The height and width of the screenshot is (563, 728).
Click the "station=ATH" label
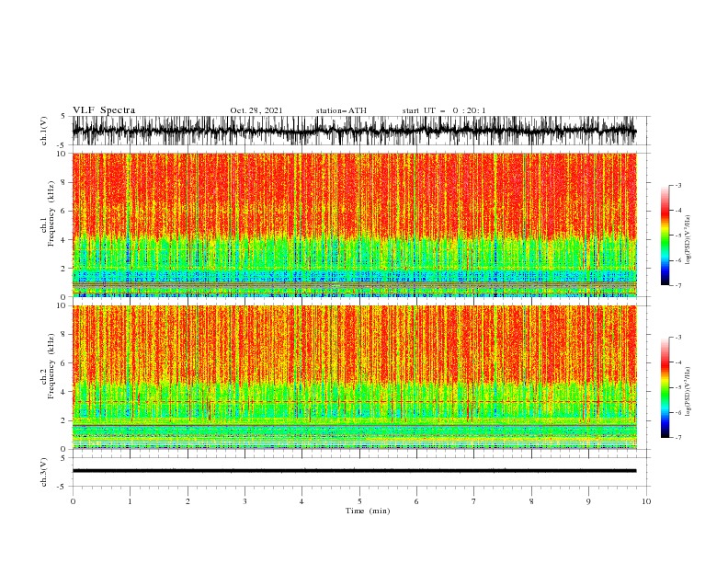click(341, 110)
